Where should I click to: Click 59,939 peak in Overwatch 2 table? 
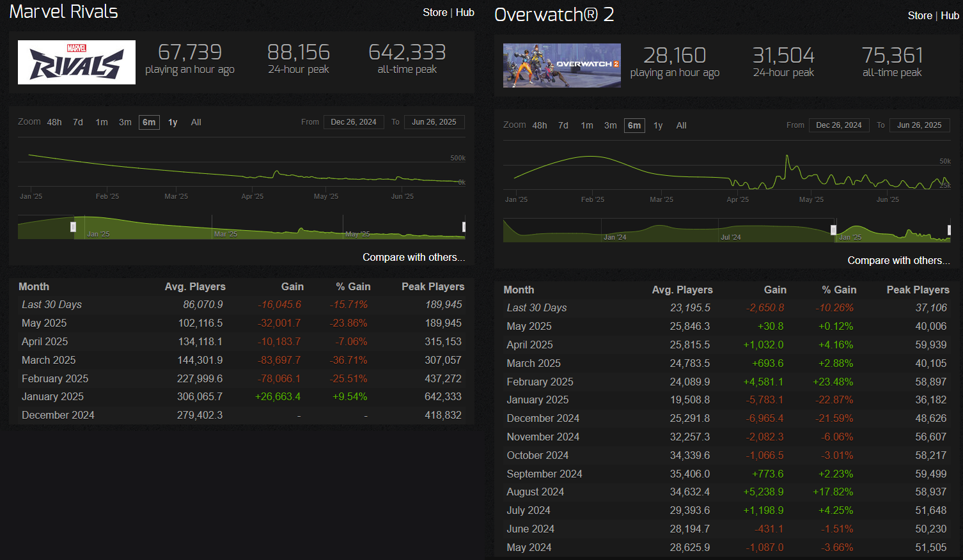931,345
